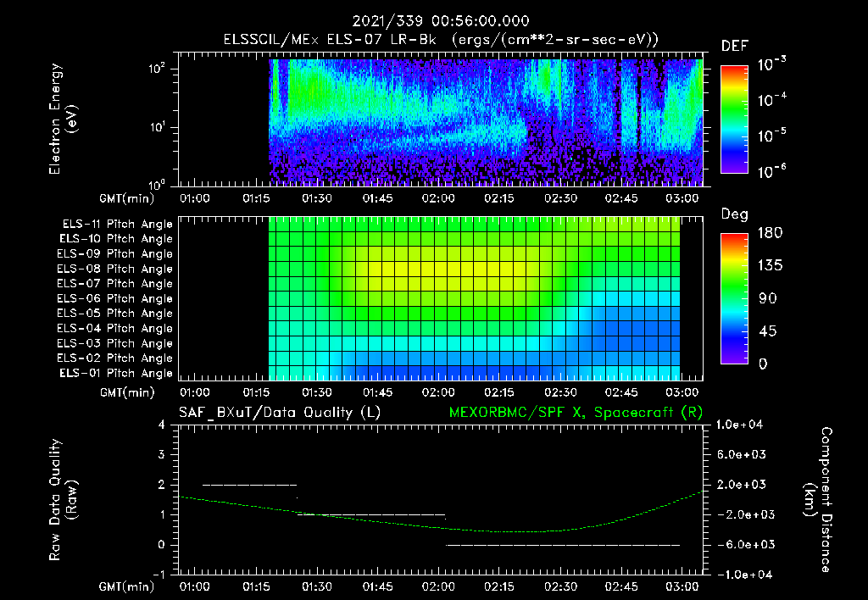Screen dimensions: 868x600
Task: Click GMT(min) label under pitch angle plot
Action: pos(127,392)
